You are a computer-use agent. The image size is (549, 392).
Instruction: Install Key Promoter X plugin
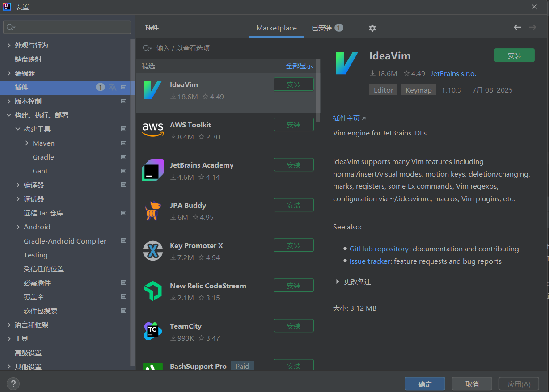(x=294, y=245)
